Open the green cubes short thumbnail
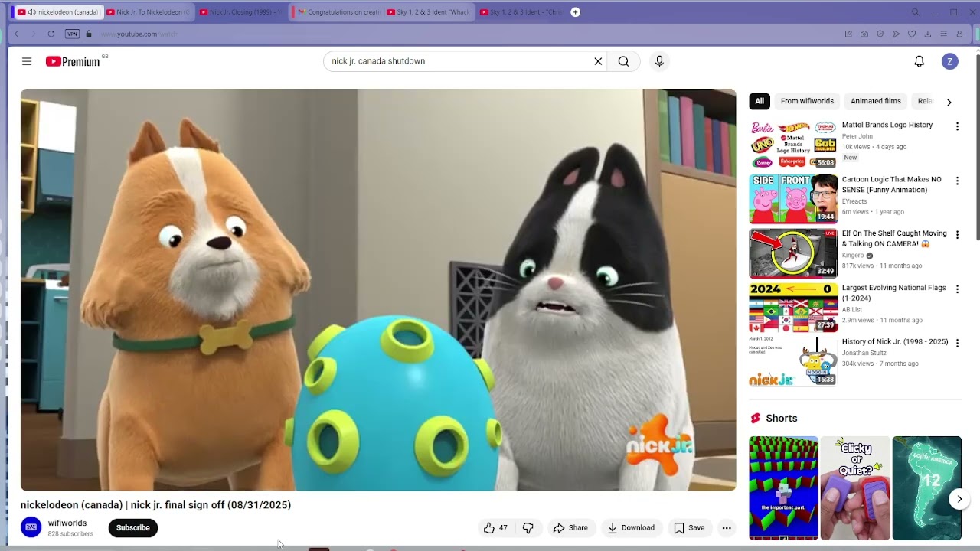This screenshot has width=980, height=551. [783, 488]
